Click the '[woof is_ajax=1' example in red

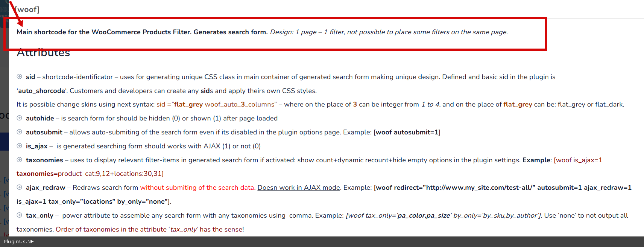pyautogui.click(x=578, y=160)
